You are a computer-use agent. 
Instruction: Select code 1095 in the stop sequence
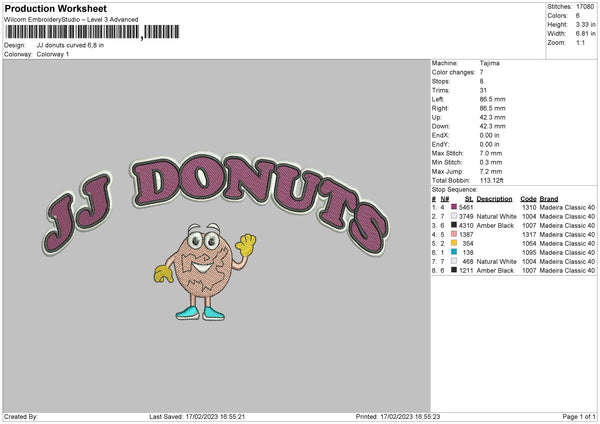pos(529,252)
